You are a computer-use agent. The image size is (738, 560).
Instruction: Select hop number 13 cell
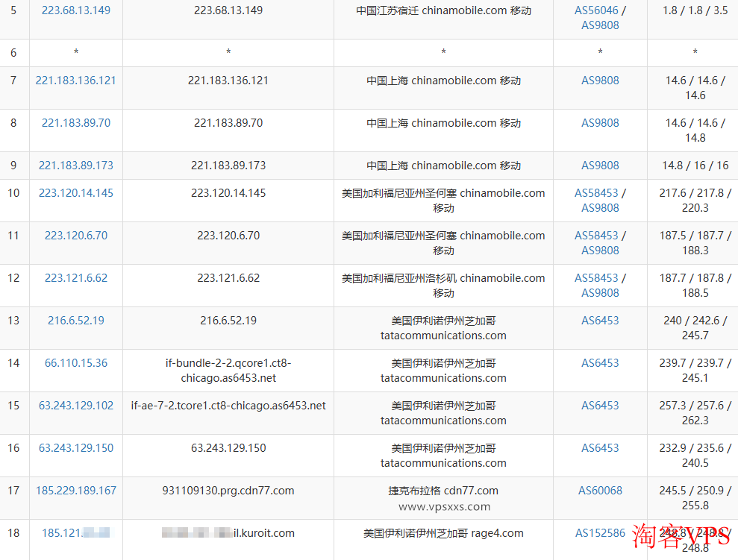[13, 328]
